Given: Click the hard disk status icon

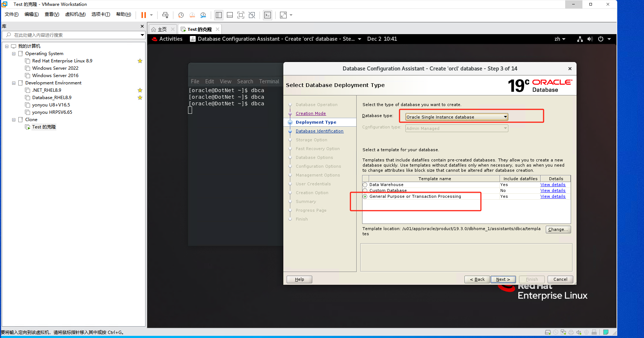Looking at the screenshot, I should [x=548, y=332].
